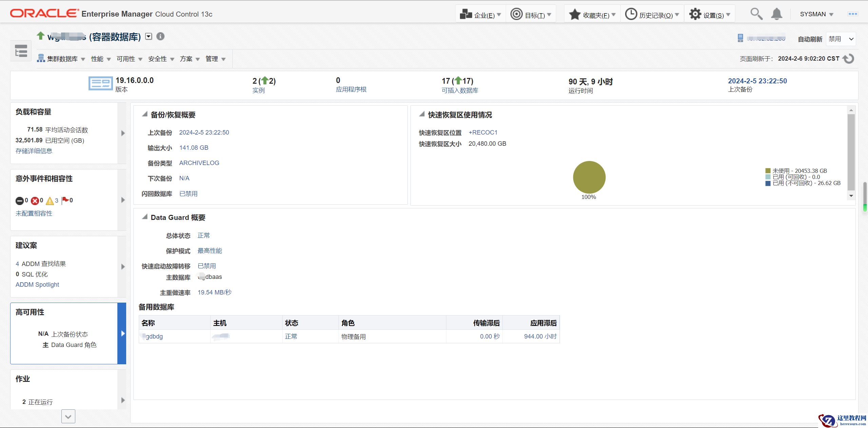The width and height of the screenshot is (868, 428).
Task: Open the Favorites star menu
Action: click(x=592, y=15)
